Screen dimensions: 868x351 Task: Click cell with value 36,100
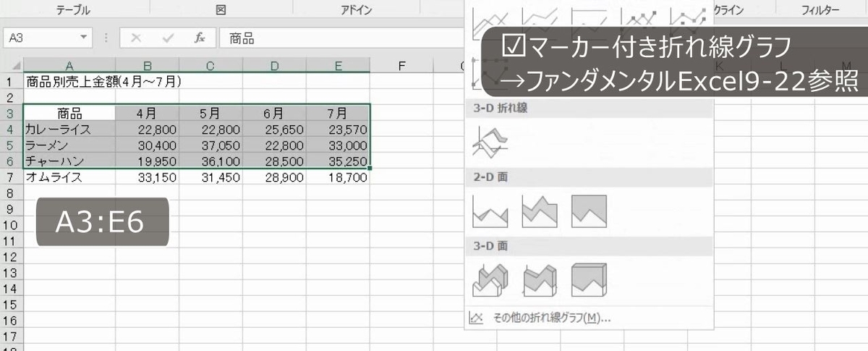coord(210,161)
